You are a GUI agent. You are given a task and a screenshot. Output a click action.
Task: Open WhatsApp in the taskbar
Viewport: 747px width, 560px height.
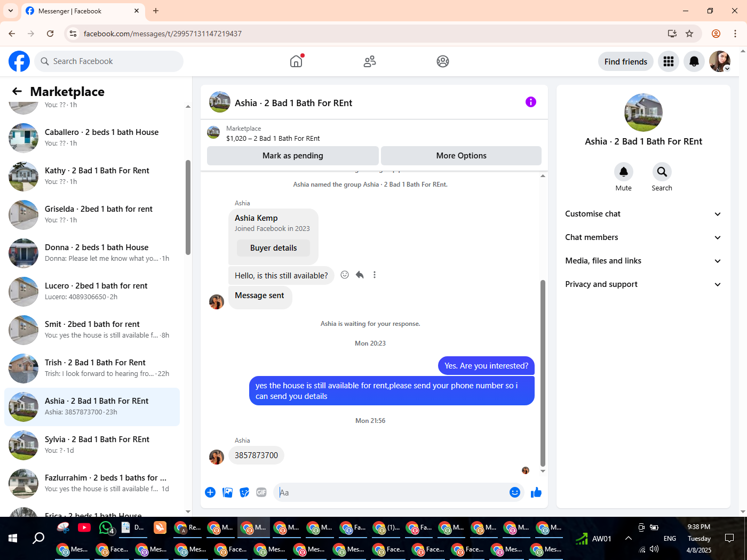pyautogui.click(x=106, y=528)
